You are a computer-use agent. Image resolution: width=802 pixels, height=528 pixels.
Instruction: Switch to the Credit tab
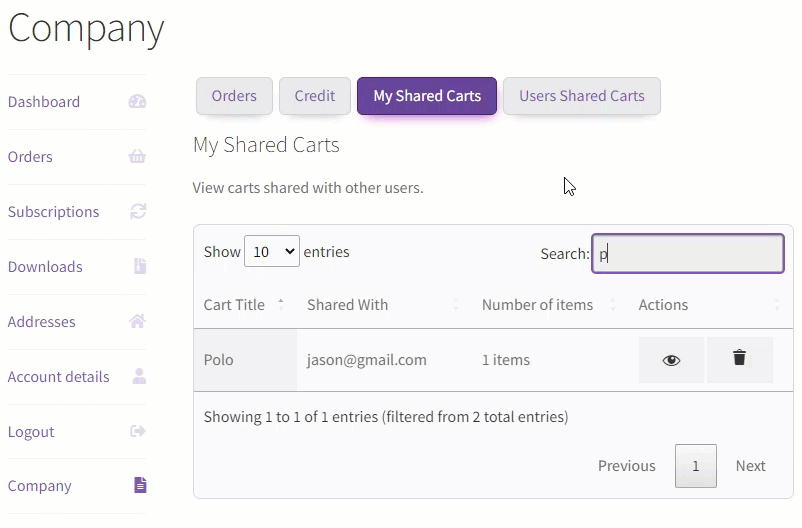[315, 96]
